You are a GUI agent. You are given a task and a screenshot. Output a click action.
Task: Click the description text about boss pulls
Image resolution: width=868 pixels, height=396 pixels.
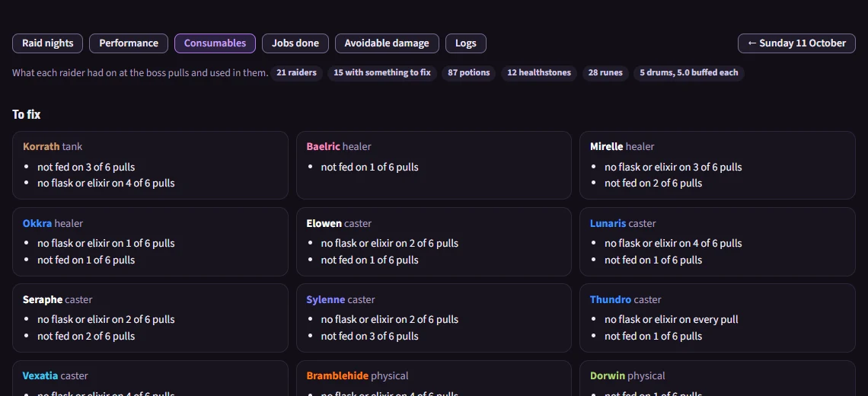(139, 72)
